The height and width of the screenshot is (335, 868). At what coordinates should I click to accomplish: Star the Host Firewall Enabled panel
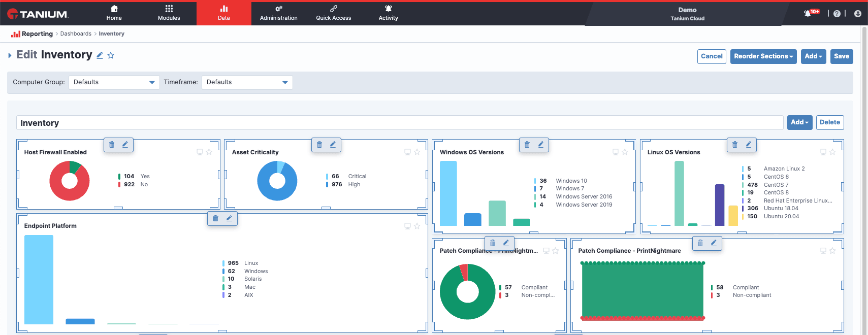pyautogui.click(x=209, y=152)
